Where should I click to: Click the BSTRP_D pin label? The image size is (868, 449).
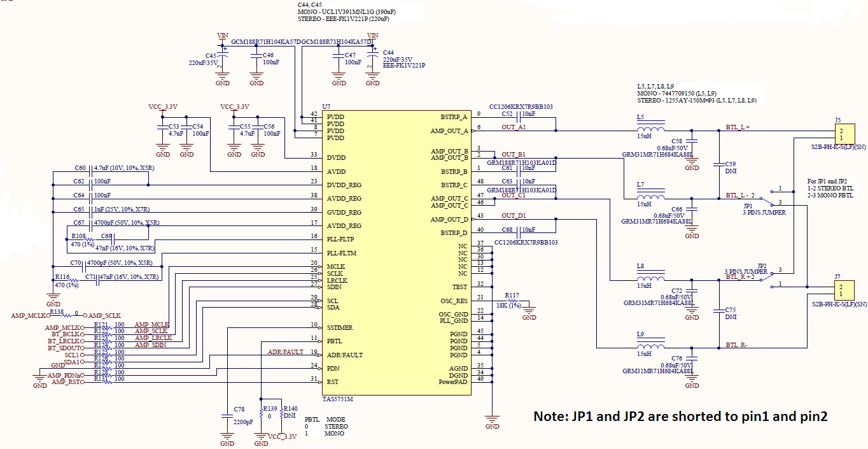[x=454, y=233]
